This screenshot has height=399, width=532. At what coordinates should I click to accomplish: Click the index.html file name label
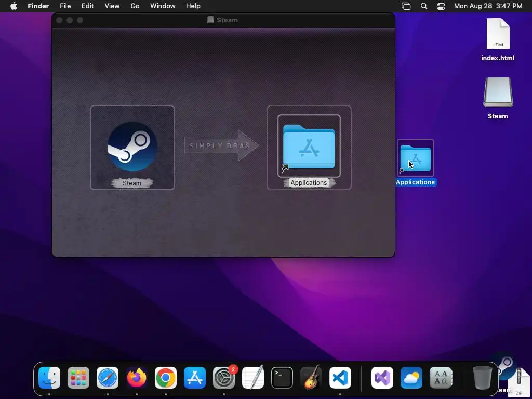498,58
